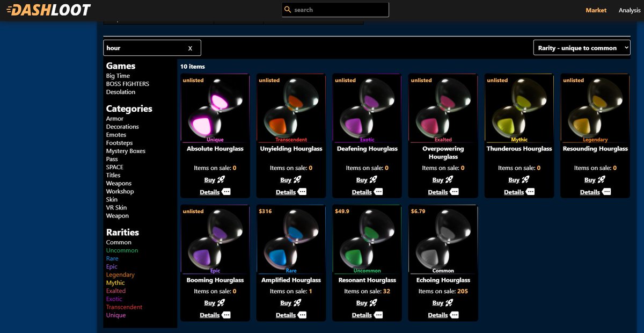Filter by Transcendent rarity
644x333 pixels.
124,307
